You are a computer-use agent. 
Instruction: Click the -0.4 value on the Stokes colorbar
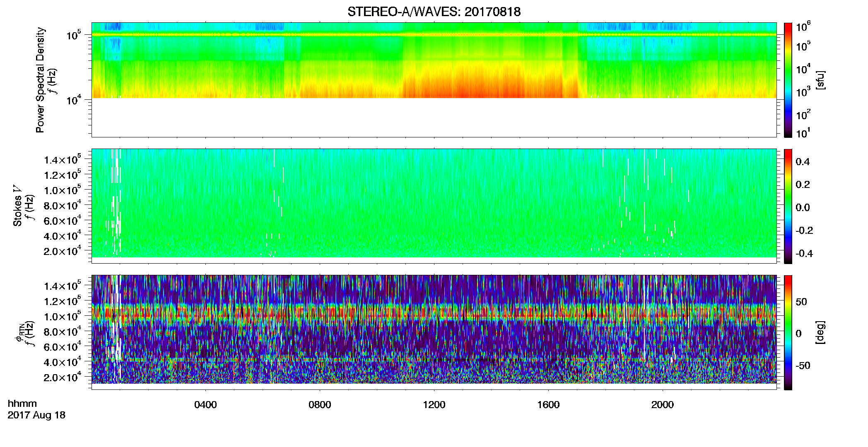(x=804, y=253)
